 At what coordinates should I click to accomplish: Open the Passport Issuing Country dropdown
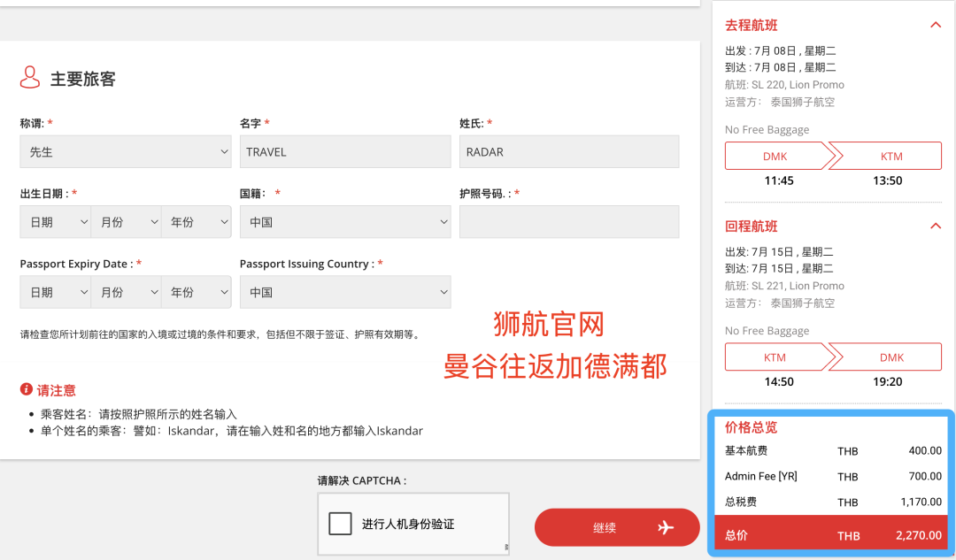coord(344,292)
